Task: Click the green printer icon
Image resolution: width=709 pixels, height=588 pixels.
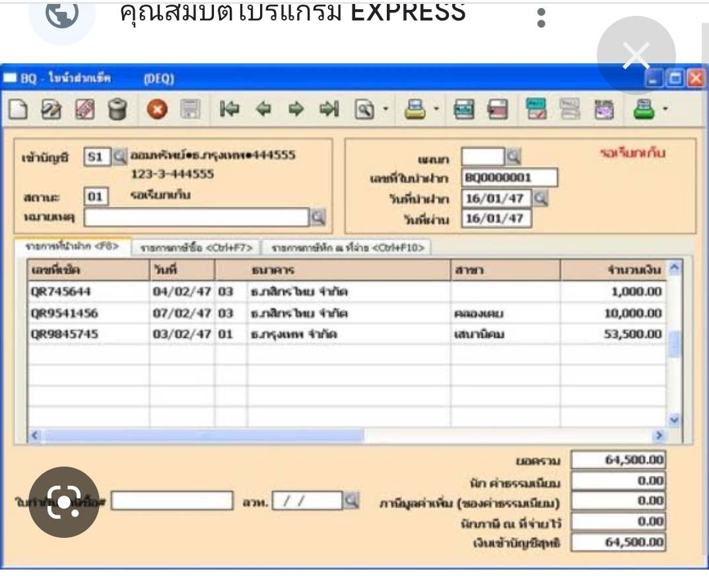Action: tap(644, 110)
